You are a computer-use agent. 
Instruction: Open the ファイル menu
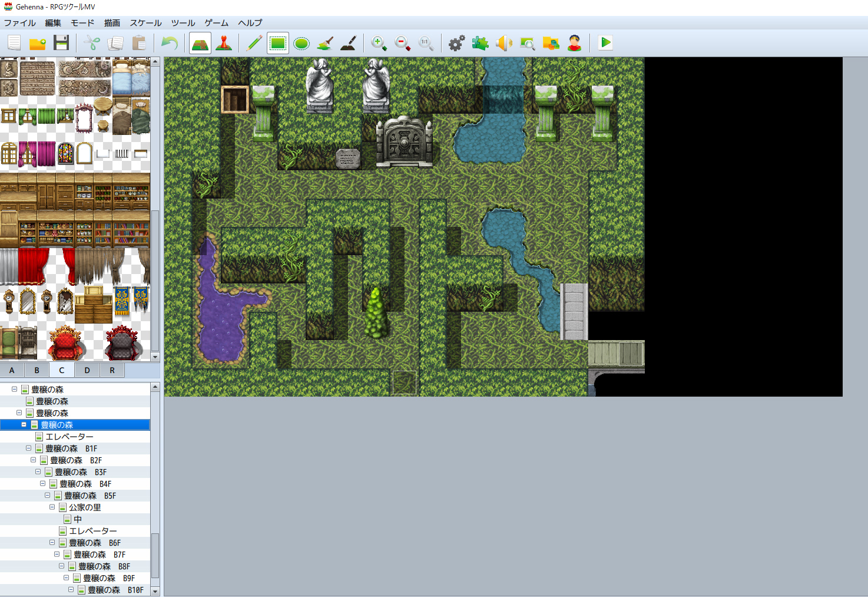pos(20,23)
